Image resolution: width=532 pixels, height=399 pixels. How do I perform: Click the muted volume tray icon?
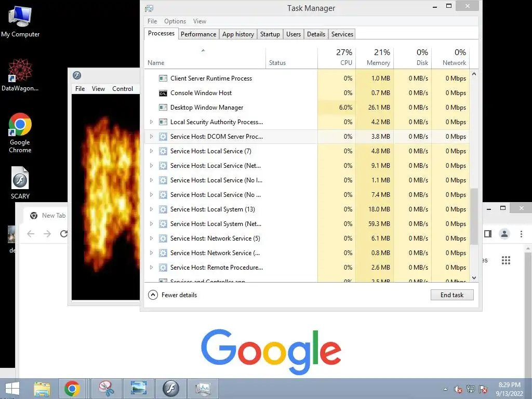coord(458,389)
